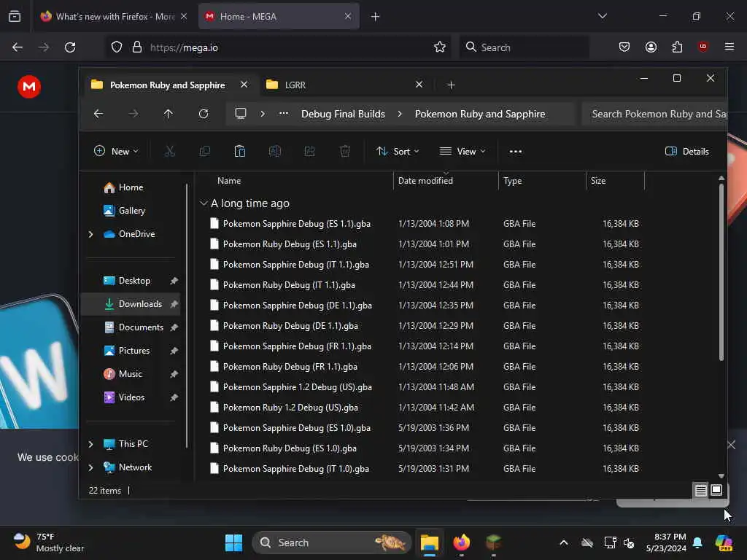
Task: Add a new File Explorer tab
Action: click(x=451, y=85)
